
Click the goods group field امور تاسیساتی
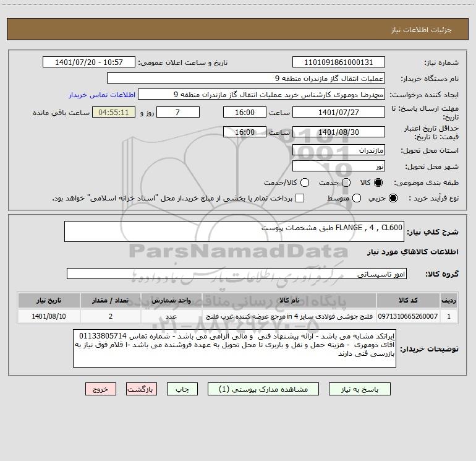pos(237,274)
